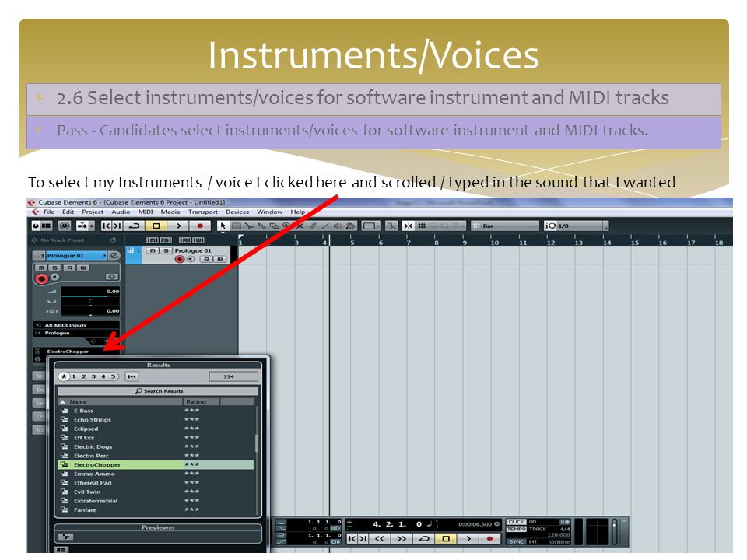Select the Zoom magnifier tool
747x560 pixels.
(286, 226)
